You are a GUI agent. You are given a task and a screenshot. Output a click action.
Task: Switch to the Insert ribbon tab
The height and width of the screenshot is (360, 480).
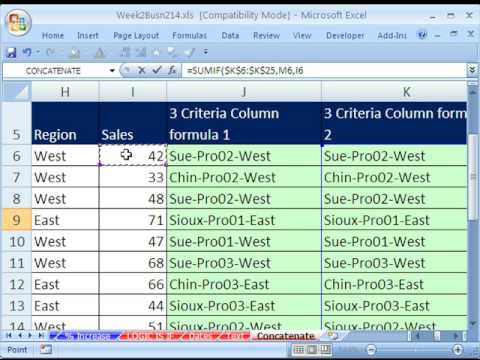pyautogui.click(x=88, y=35)
